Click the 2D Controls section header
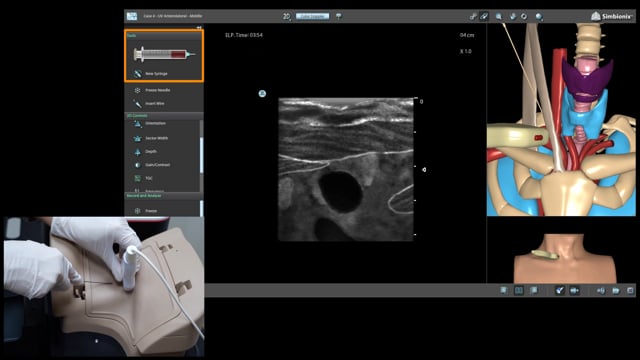640x360 pixels. (x=163, y=116)
